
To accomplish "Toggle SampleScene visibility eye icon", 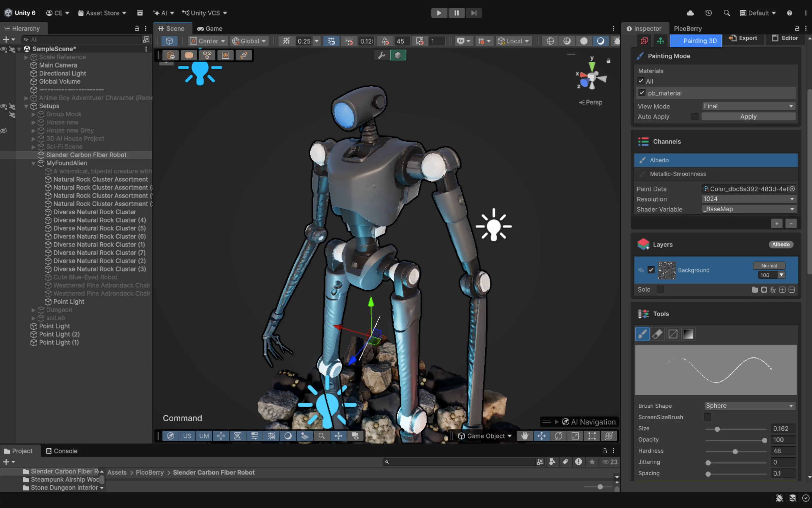I will tap(4, 49).
